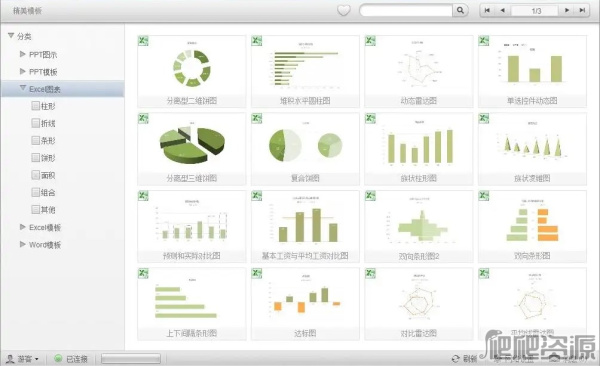Click inside the search input field
This screenshot has width=600, height=366.
click(406, 10)
